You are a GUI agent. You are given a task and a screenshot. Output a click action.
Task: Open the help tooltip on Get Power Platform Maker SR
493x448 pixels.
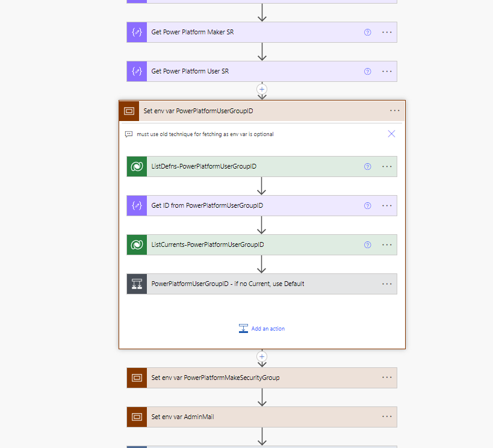coord(367,32)
